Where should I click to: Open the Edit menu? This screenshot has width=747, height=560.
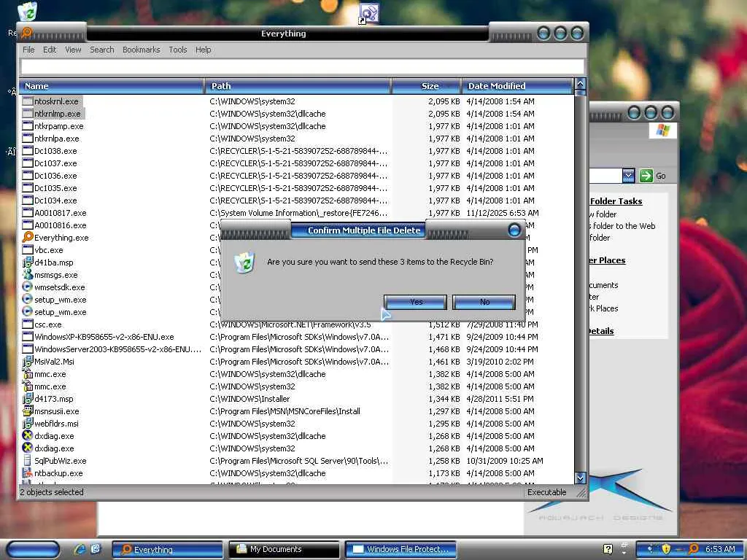(50, 50)
